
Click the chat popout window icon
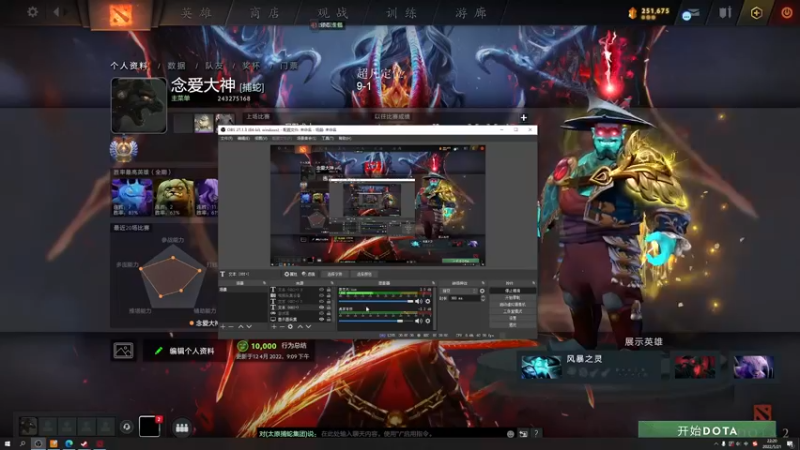point(523,434)
